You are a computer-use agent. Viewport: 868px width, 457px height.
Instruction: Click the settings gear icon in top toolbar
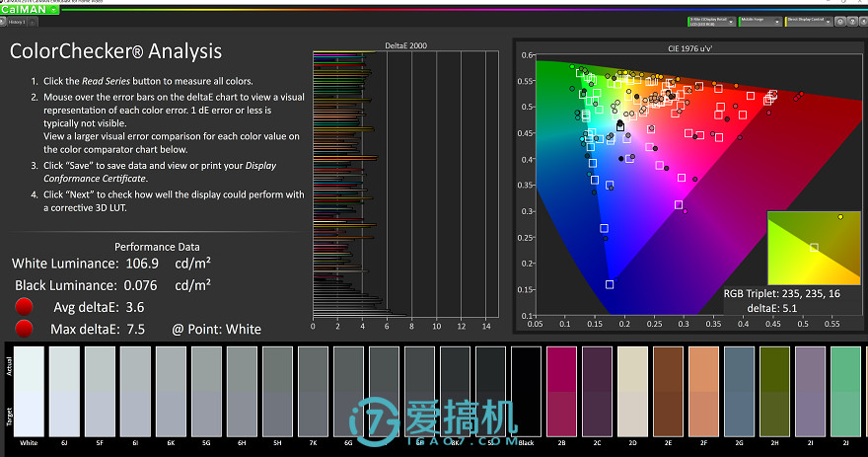click(x=840, y=22)
